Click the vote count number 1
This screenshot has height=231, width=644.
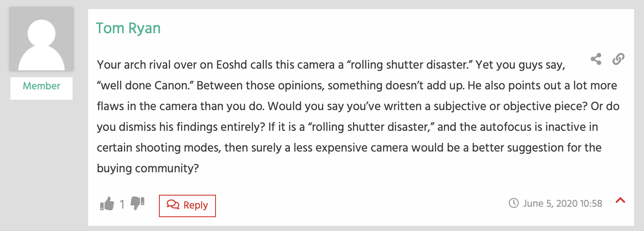[x=122, y=204]
